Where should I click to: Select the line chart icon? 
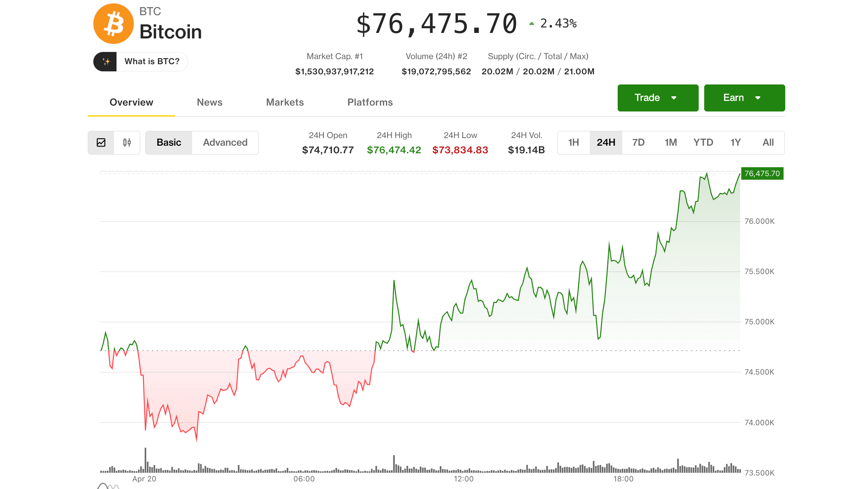(x=101, y=143)
